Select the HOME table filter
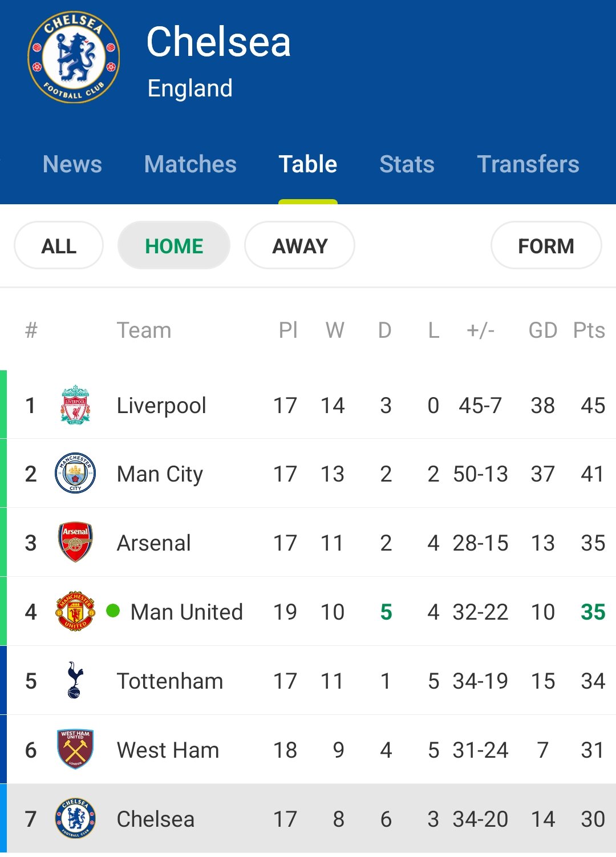 pyautogui.click(x=174, y=245)
